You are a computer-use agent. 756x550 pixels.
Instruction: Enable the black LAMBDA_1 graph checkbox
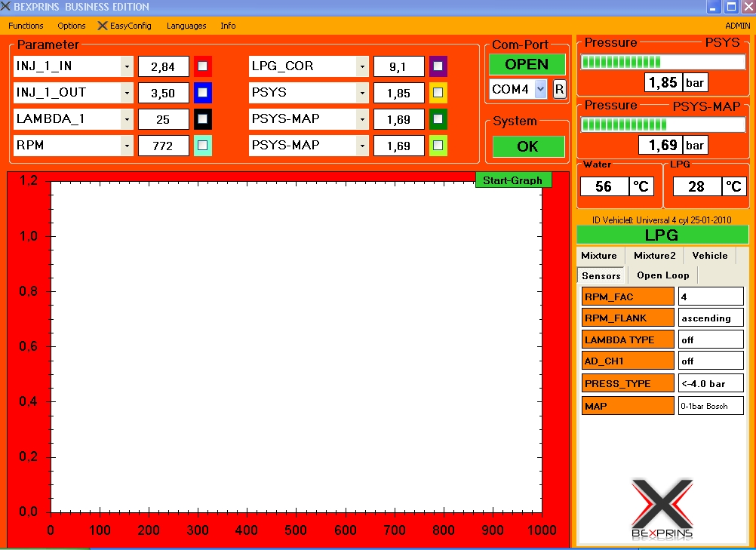[x=202, y=119]
